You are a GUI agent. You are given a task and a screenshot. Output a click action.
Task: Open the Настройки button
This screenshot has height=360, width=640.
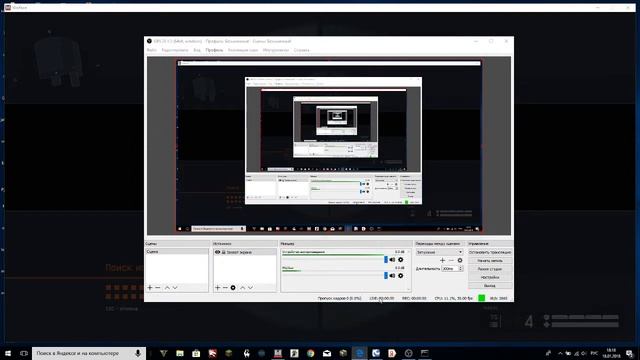pyautogui.click(x=490, y=277)
